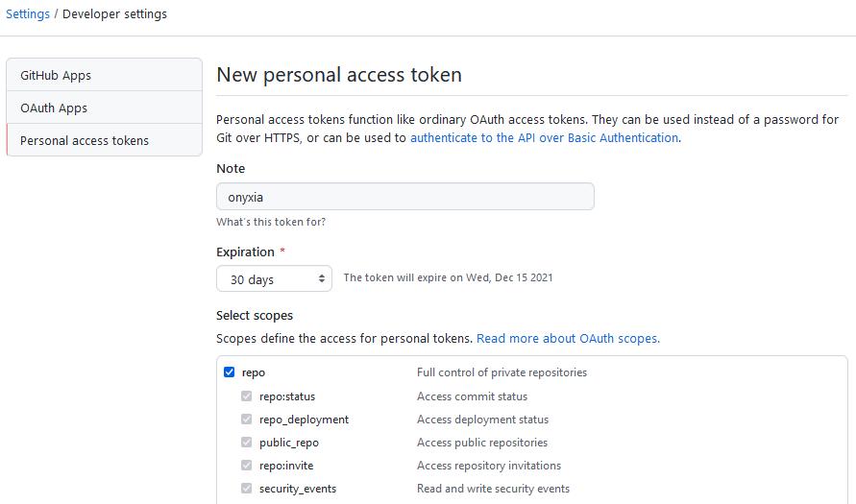Click the security_events scope label
This screenshot has height=504, width=856.
(297, 489)
